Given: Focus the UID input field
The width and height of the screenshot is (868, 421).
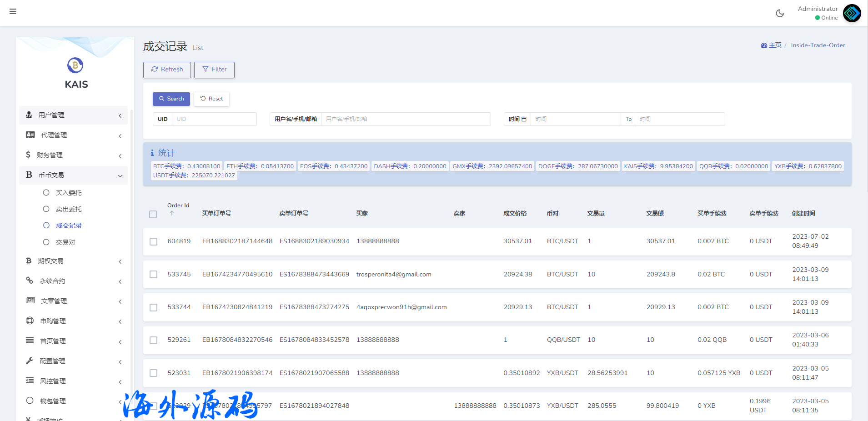Looking at the screenshot, I should (x=214, y=119).
